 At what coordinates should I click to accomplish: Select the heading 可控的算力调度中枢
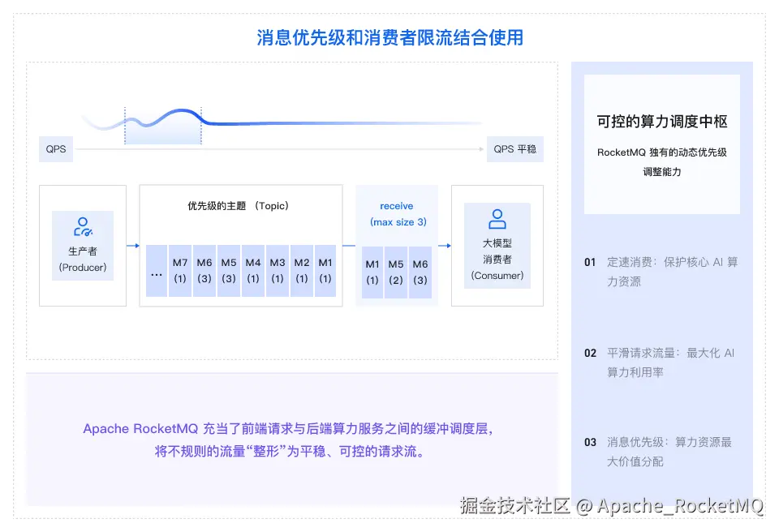pyautogui.click(x=662, y=122)
